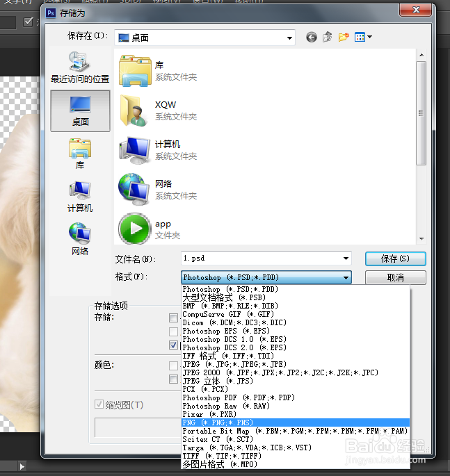The width and height of the screenshot is (450, 476).
Task: Choose JPEG (*.JPG;*.JPEG;*.JPE) format
Action: point(296,364)
